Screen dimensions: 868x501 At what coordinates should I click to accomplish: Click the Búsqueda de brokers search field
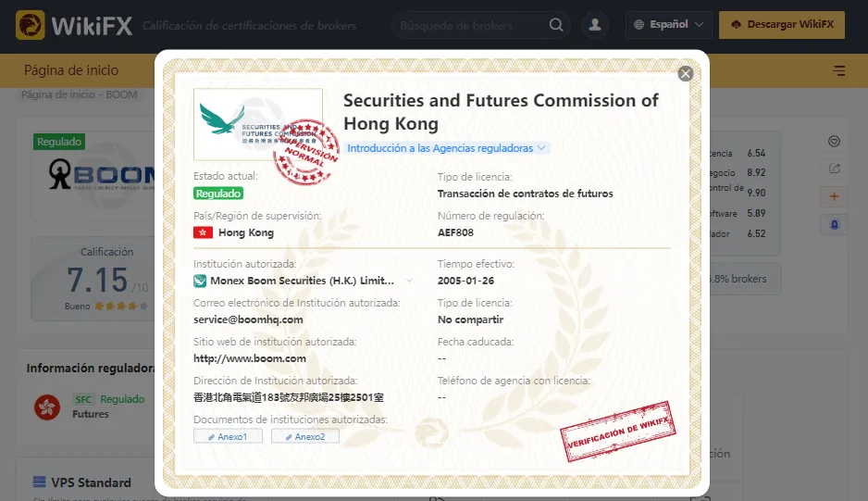(467, 26)
